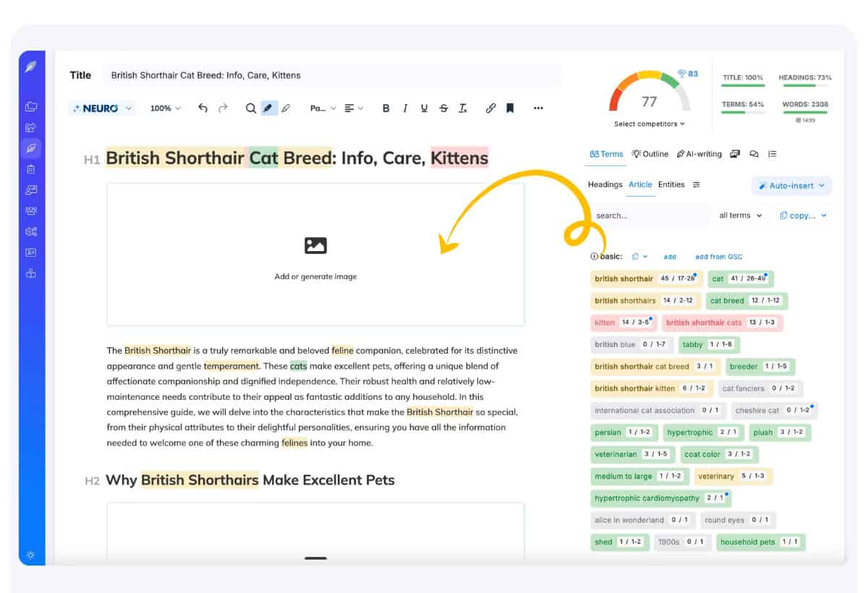Open the all terms filter dropdown
The height and width of the screenshot is (593, 868).
click(741, 216)
